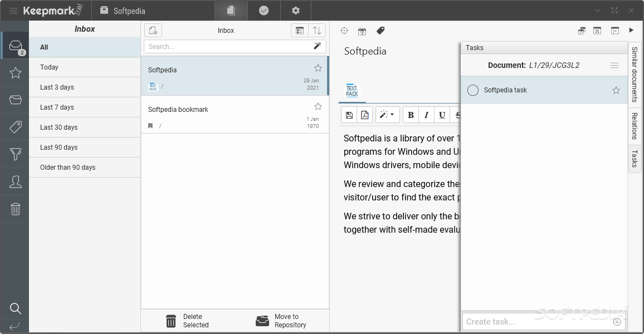
Task: Star the Softpedia task
Action: [x=616, y=90]
